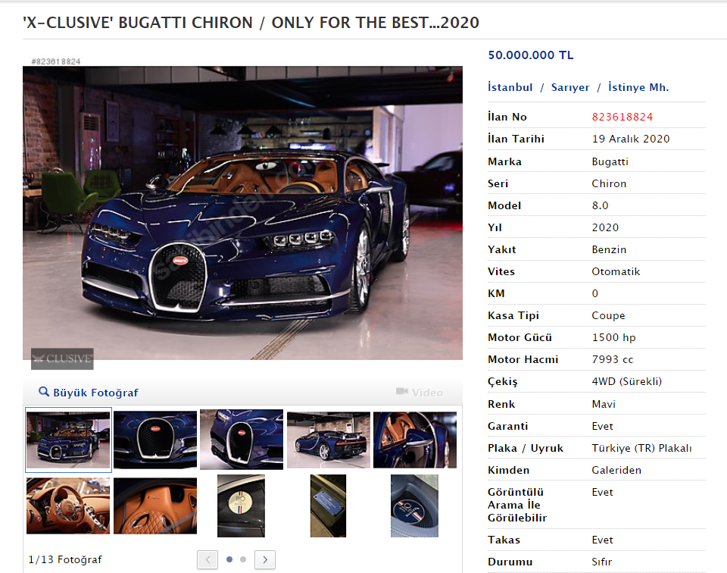Select the blue plaque thumbnail
This screenshot has width=727, height=573.
[x=328, y=506]
